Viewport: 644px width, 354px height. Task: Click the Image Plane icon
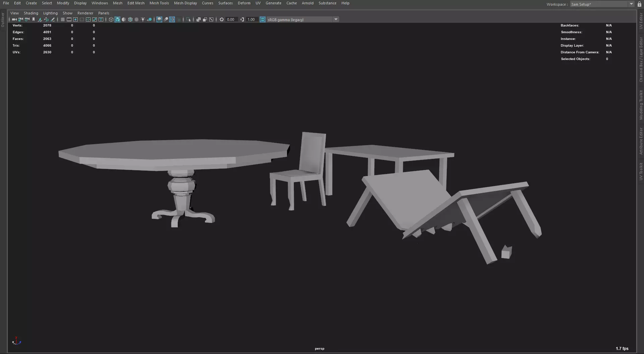click(40, 19)
